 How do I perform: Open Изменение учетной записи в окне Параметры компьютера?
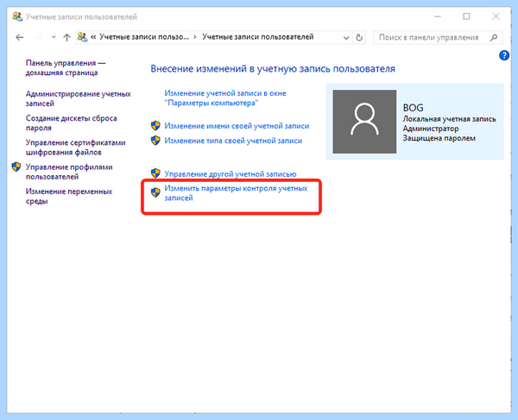click(x=225, y=98)
